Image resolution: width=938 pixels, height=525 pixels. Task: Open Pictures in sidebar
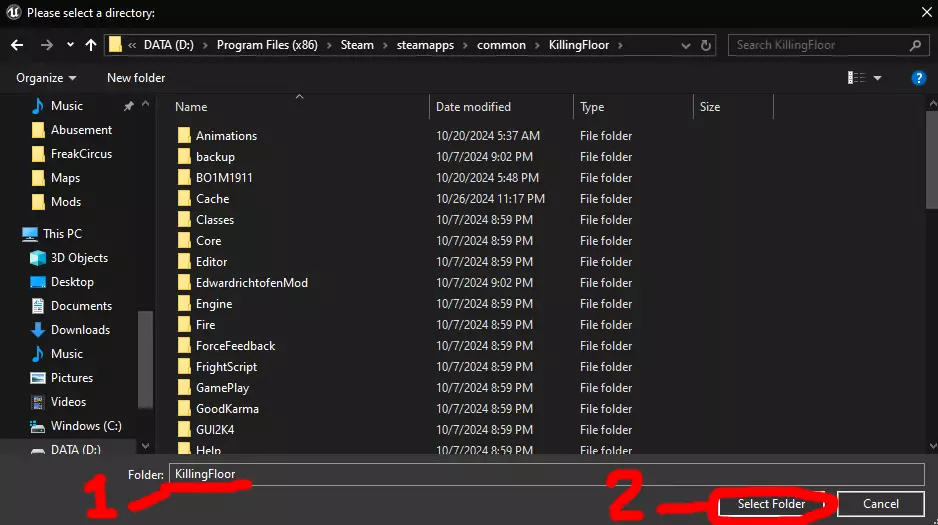click(72, 377)
